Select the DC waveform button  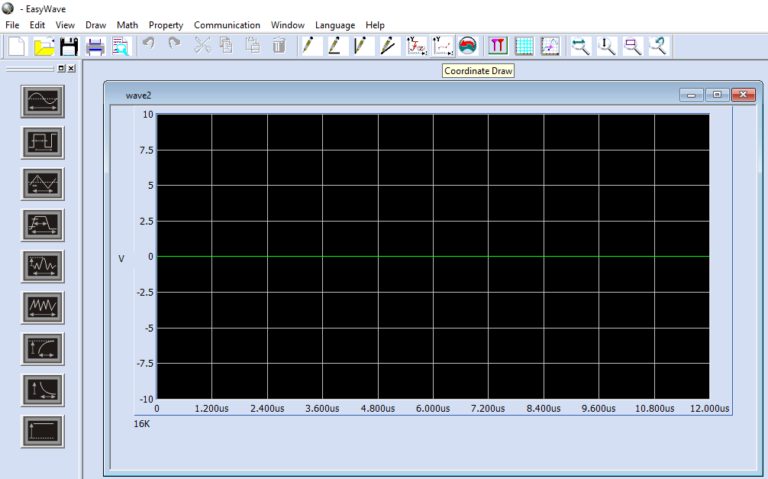click(43, 431)
